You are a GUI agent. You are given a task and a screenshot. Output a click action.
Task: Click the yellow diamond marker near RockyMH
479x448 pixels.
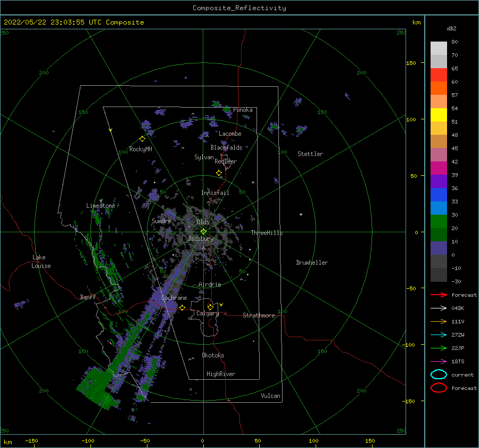click(142, 139)
